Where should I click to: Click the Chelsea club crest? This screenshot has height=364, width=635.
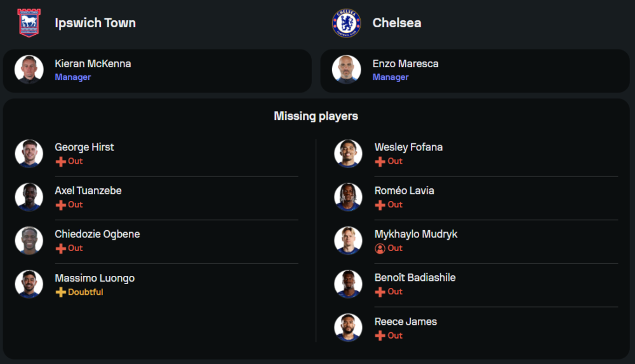coord(346,23)
